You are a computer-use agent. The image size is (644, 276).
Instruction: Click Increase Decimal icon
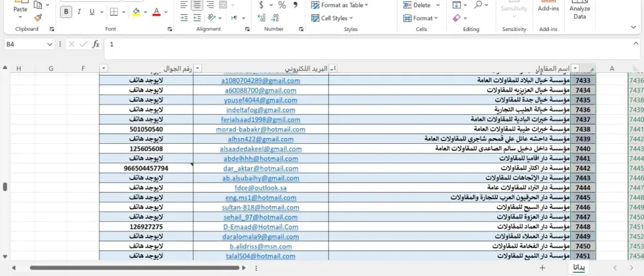click(261, 17)
